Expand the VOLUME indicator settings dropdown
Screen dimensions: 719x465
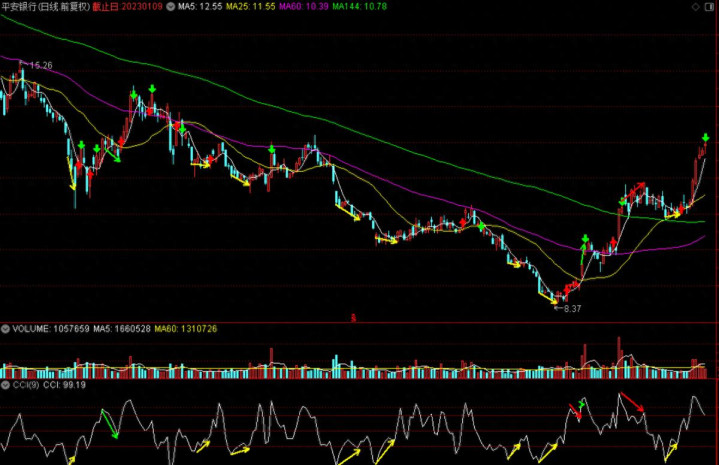click(x=6, y=329)
